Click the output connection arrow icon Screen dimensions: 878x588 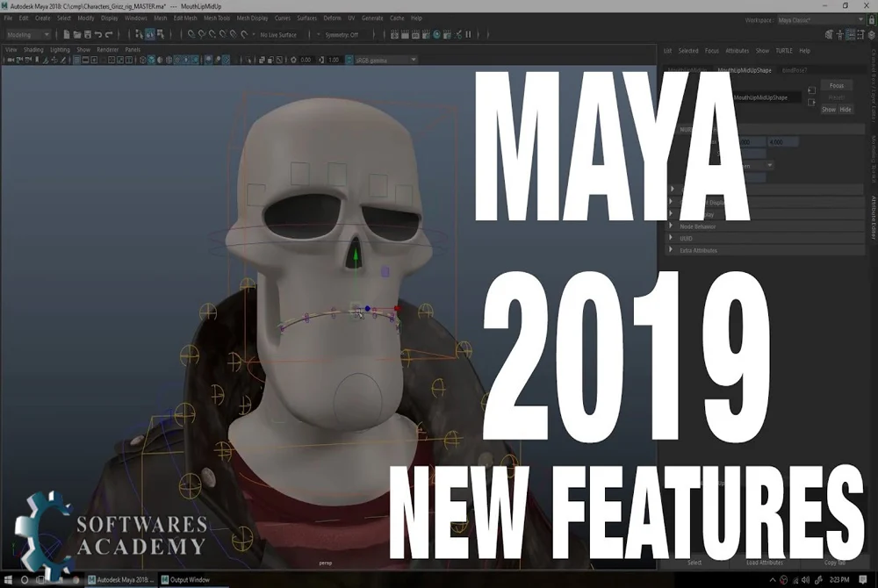coord(812,103)
